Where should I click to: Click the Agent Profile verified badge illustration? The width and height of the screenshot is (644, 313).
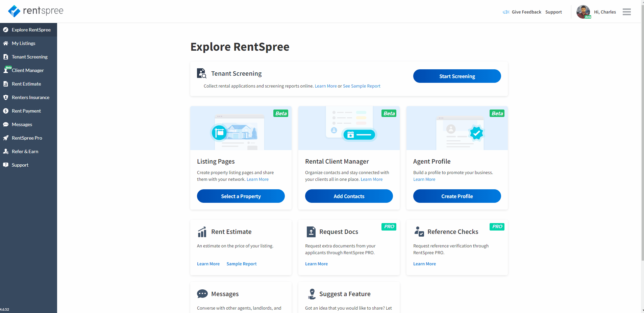pos(476,133)
